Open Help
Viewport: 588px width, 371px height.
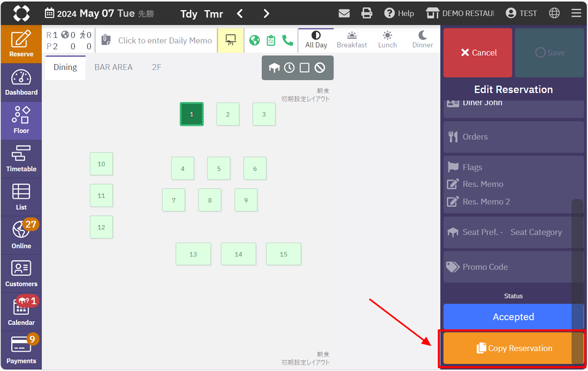[x=399, y=13]
